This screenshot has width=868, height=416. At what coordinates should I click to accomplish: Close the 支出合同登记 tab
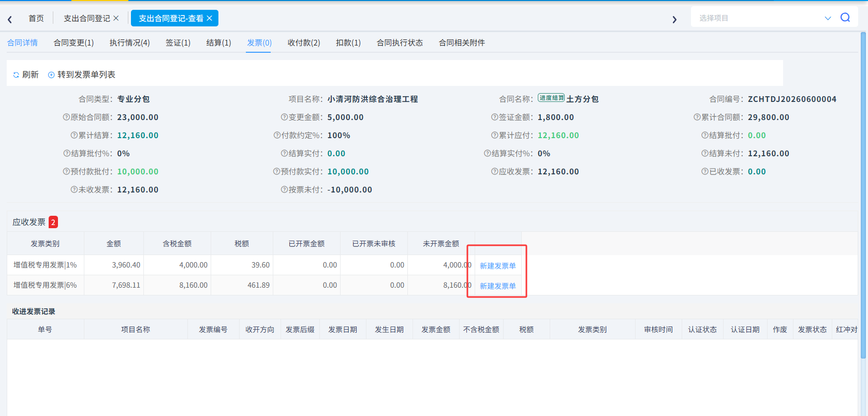(x=116, y=18)
